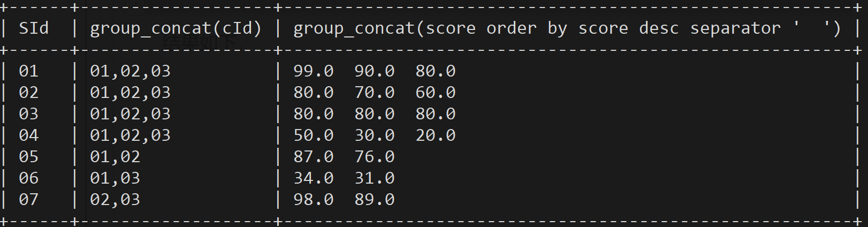Click the score value 89.0
The width and height of the screenshot is (868, 227).
point(375,199)
